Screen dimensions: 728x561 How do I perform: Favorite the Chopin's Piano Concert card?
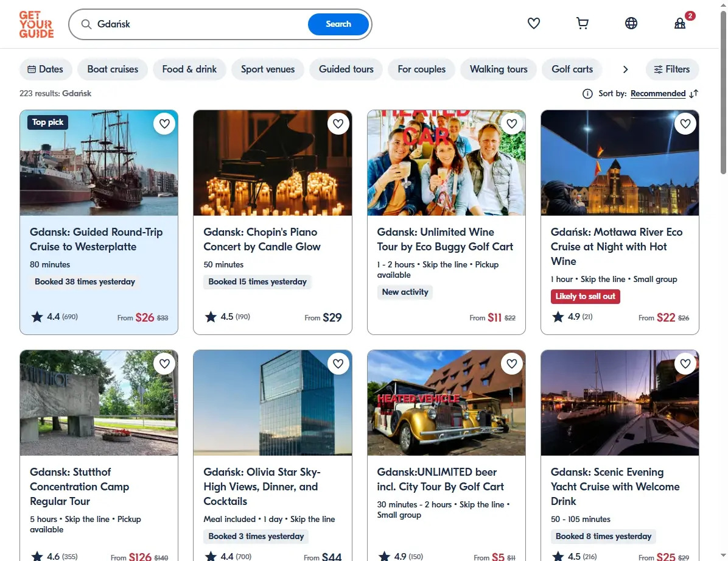pos(338,124)
